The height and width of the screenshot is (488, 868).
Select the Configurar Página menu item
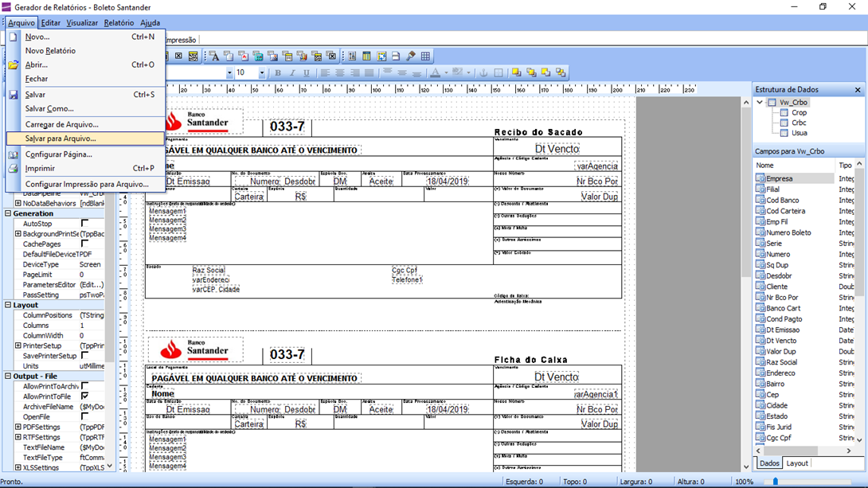[x=58, y=154]
